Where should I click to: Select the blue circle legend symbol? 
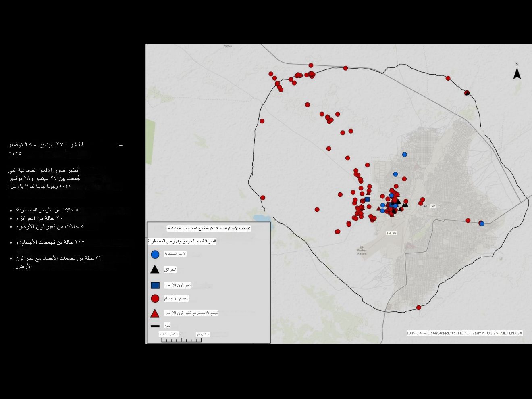coord(155,254)
